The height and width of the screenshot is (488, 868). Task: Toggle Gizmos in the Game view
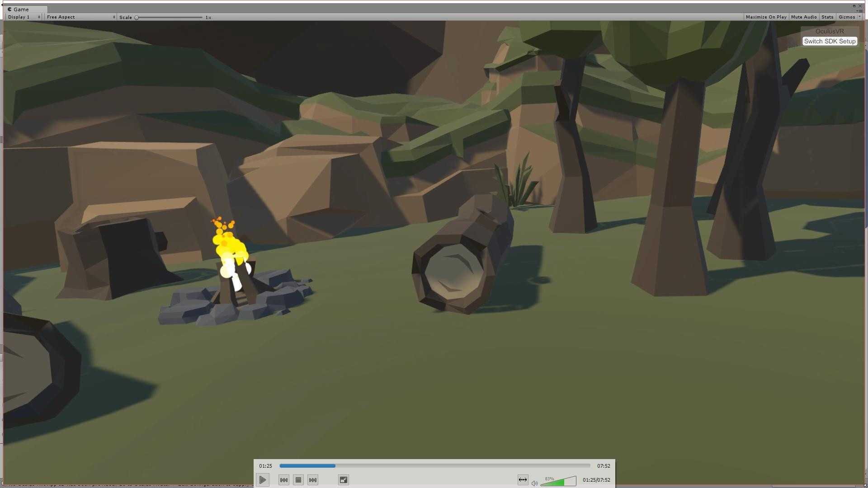(847, 17)
